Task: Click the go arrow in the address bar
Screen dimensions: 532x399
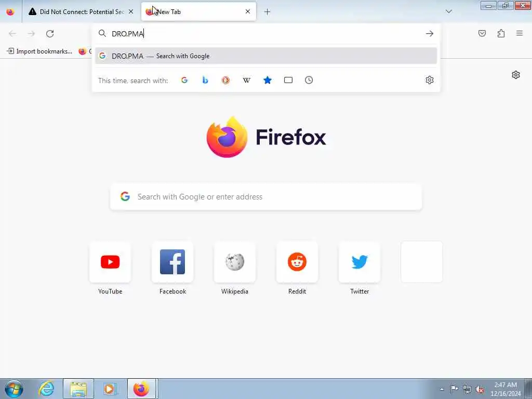Action: (430, 34)
